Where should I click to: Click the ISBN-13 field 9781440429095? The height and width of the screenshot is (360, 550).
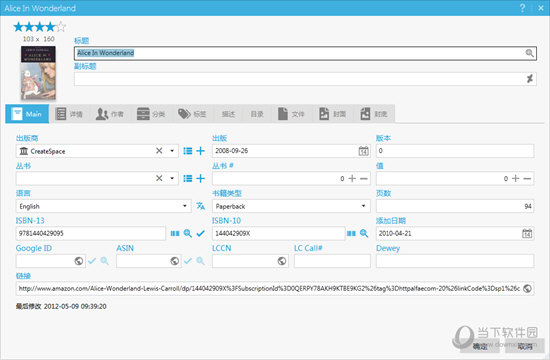[91, 233]
